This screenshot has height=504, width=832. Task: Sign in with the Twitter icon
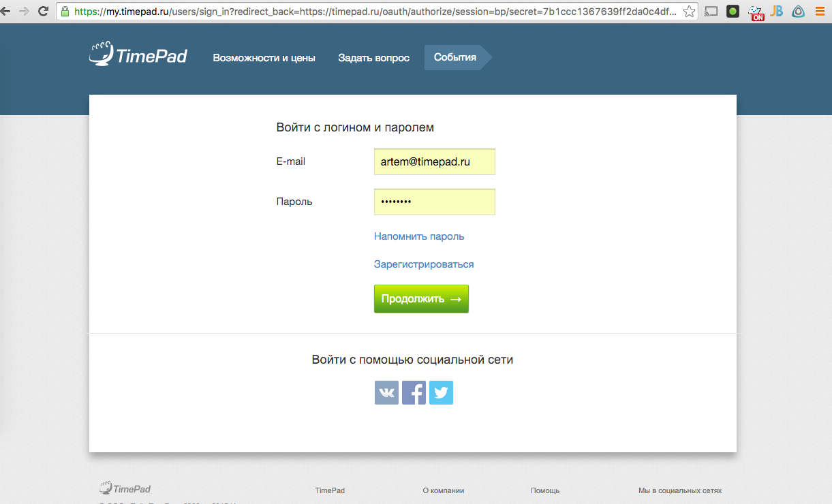pos(441,393)
